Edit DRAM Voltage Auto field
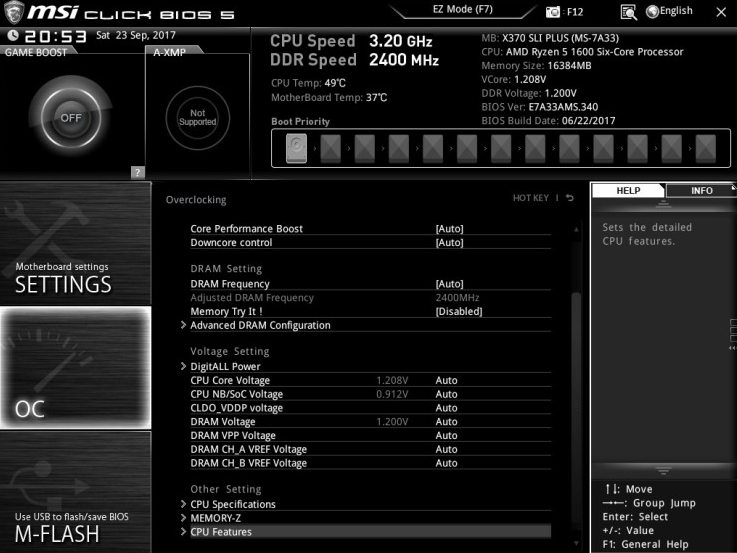The height and width of the screenshot is (553, 737). (446, 421)
